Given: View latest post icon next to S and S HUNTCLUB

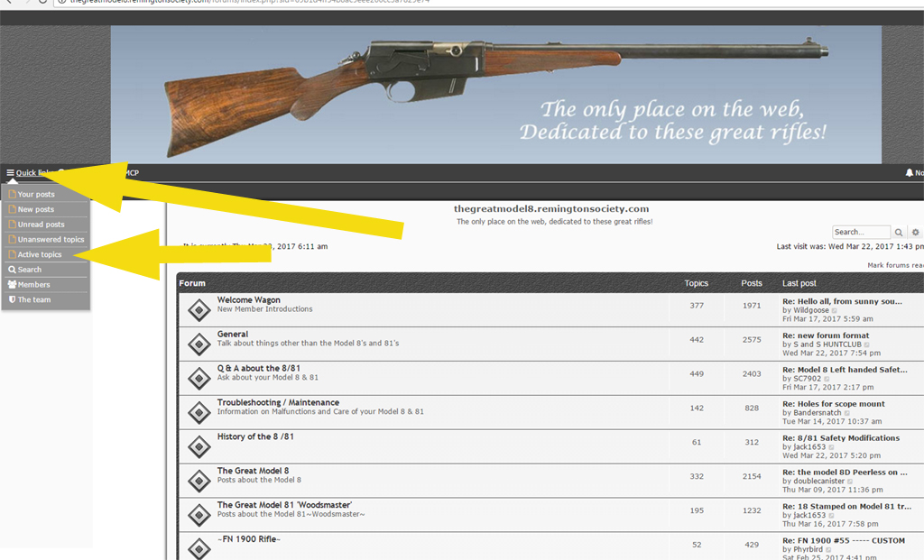Looking at the screenshot, I should point(867,344).
